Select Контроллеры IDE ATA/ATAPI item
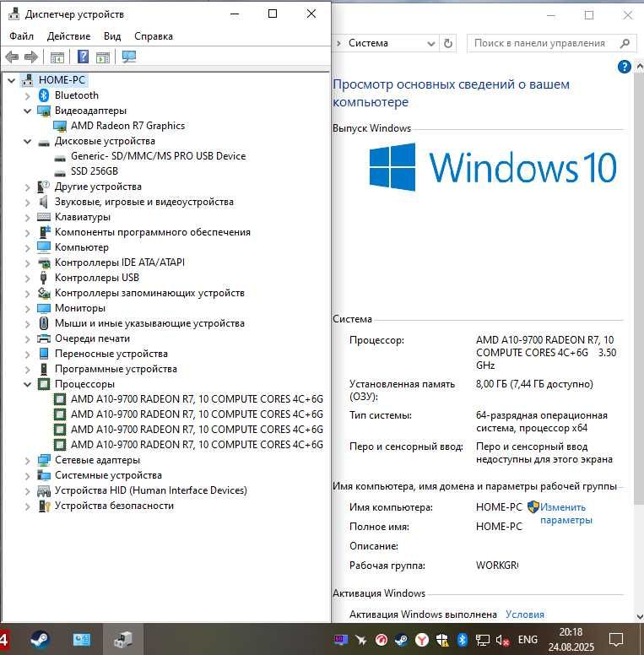 click(x=120, y=263)
